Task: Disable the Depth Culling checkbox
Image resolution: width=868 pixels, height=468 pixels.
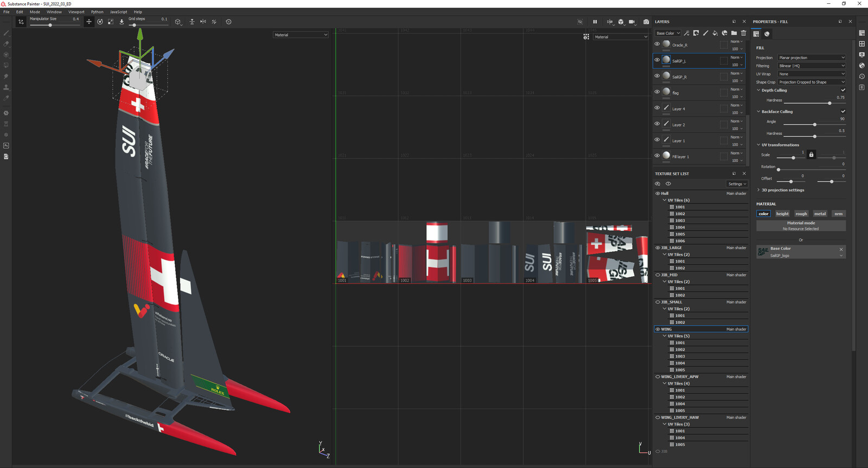Action: [x=843, y=90]
